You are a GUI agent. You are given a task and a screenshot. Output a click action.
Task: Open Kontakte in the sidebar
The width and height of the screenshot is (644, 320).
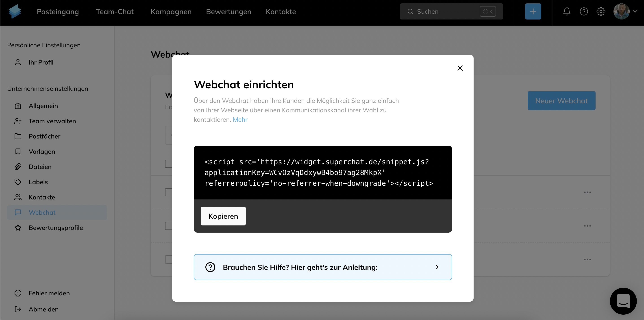point(42,197)
